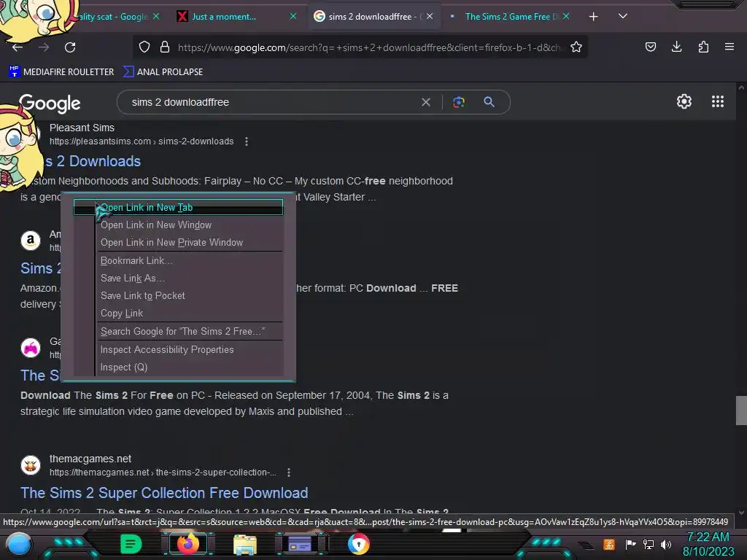The height and width of the screenshot is (560, 747).
Task: Click the themacgames.net favicon
Action: pos(31,465)
